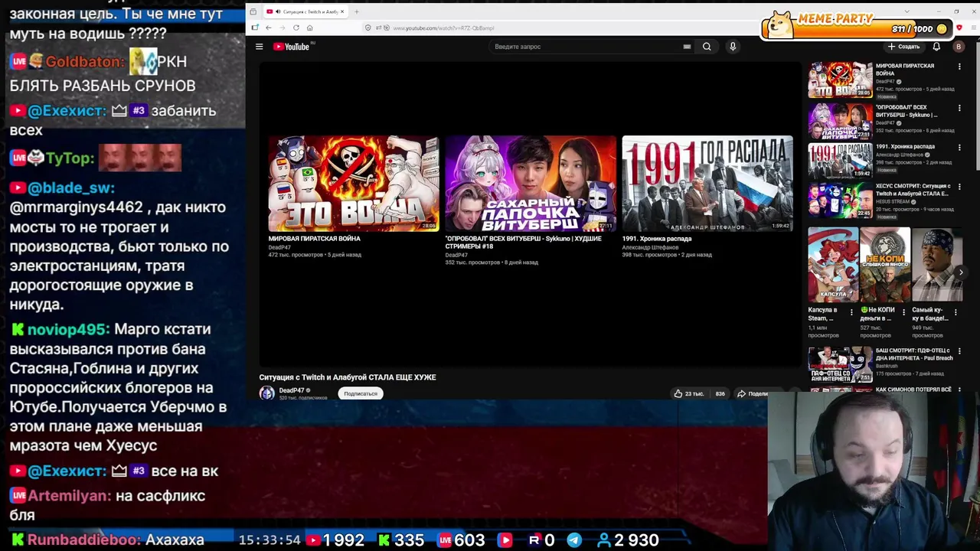This screenshot has width=980, height=551.
Task: Open options for МИРОВАЯ ПИРАТСКАЯ ВОЙНА sidebar video
Action: 959,67
